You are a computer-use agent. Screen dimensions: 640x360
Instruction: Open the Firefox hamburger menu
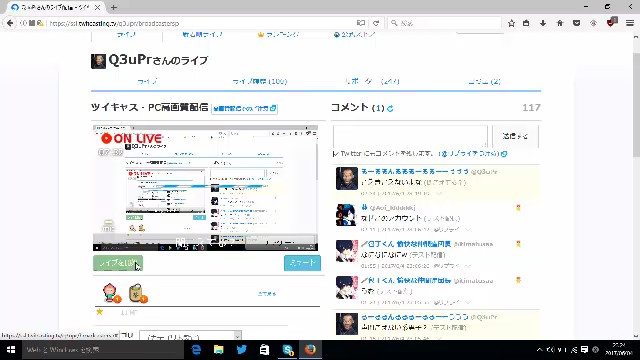pos(630,23)
